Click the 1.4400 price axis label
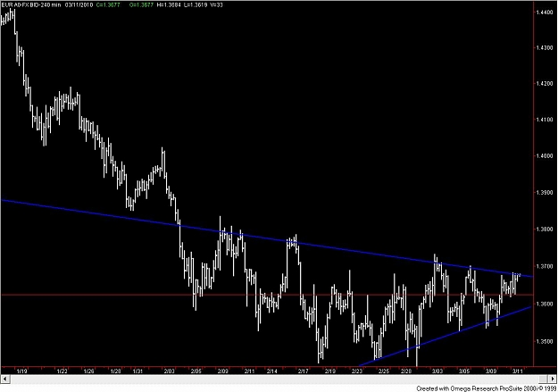558x392 pixels. coord(545,13)
